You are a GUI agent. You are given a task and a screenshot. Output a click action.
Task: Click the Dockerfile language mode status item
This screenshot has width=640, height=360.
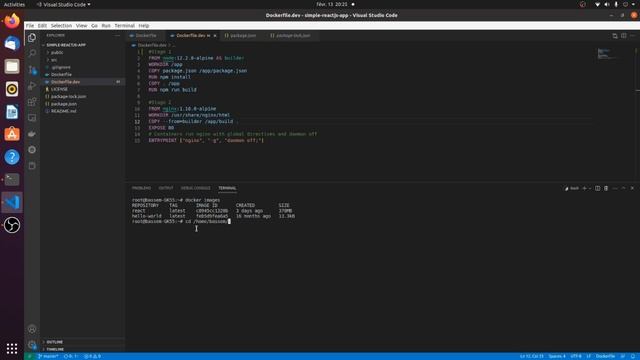605,356
